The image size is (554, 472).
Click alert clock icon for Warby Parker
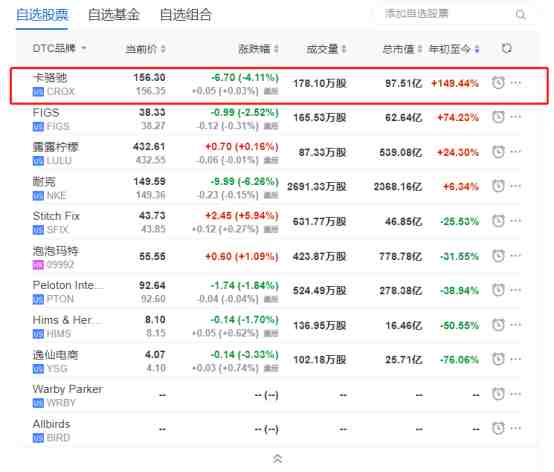pyautogui.click(x=498, y=394)
